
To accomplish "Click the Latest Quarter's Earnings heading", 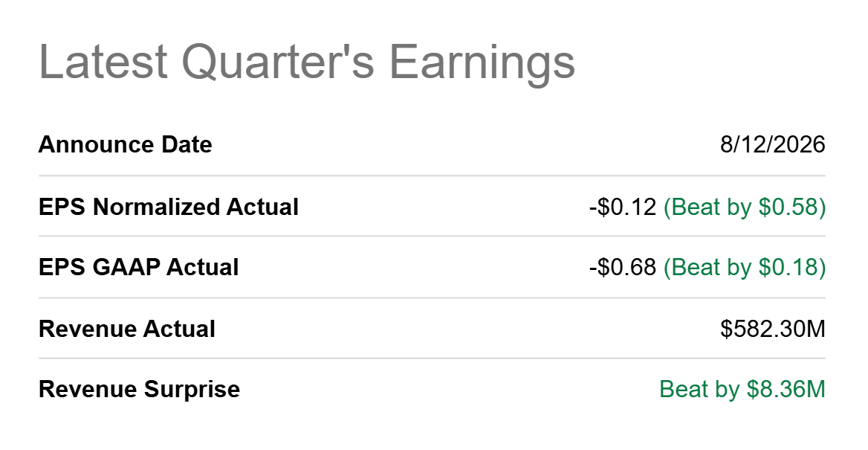I will [307, 62].
